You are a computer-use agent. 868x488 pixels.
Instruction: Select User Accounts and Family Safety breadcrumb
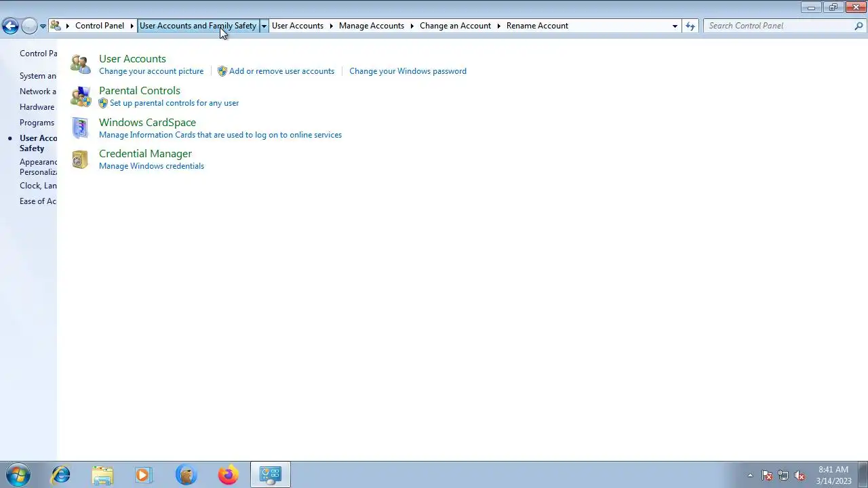point(198,26)
